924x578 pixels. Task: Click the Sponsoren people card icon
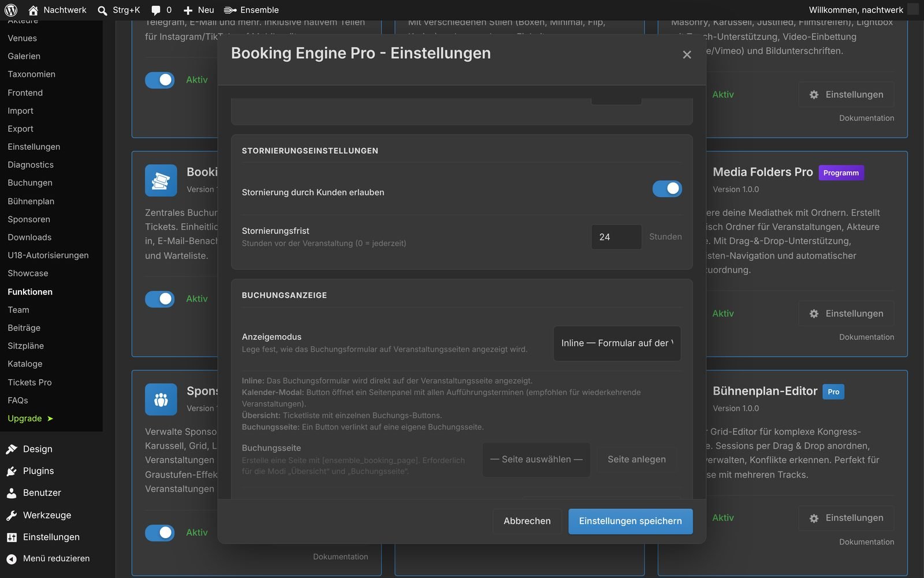(161, 399)
